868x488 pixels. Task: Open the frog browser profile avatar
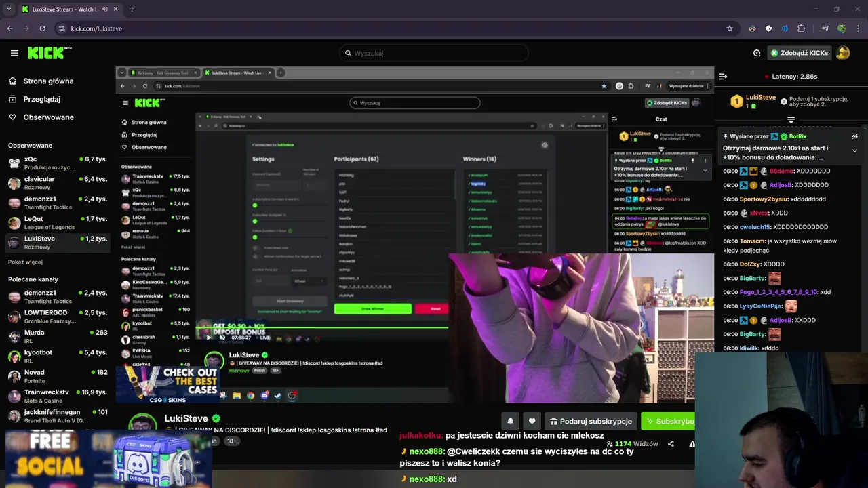click(x=842, y=28)
